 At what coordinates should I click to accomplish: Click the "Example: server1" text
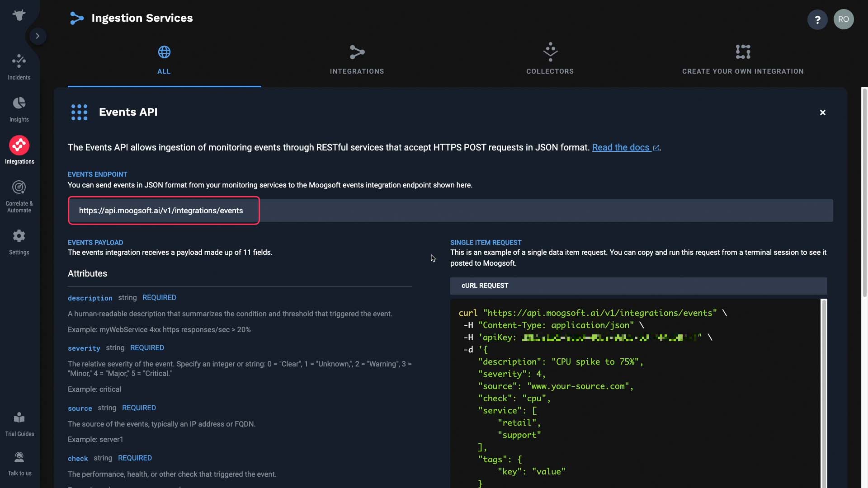[x=95, y=439]
